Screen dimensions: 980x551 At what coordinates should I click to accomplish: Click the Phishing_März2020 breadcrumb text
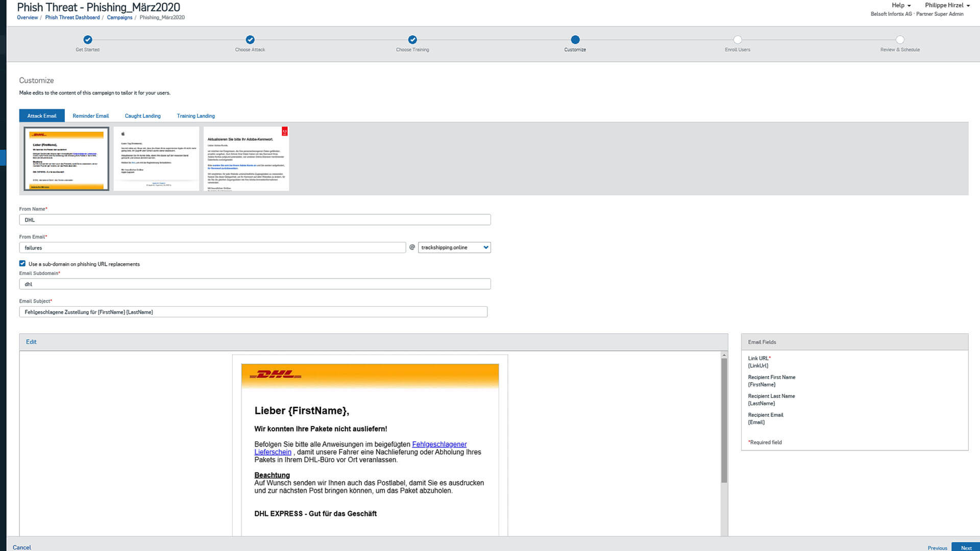point(162,17)
